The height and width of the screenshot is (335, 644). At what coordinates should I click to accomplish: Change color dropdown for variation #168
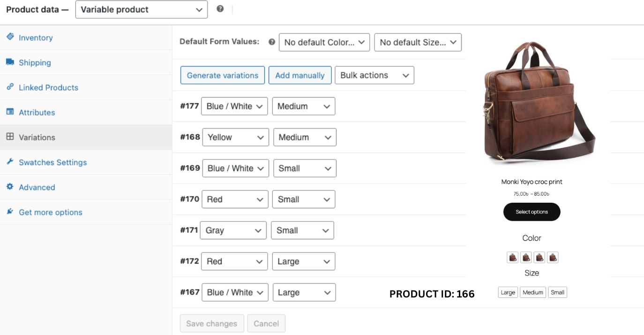(235, 137)
